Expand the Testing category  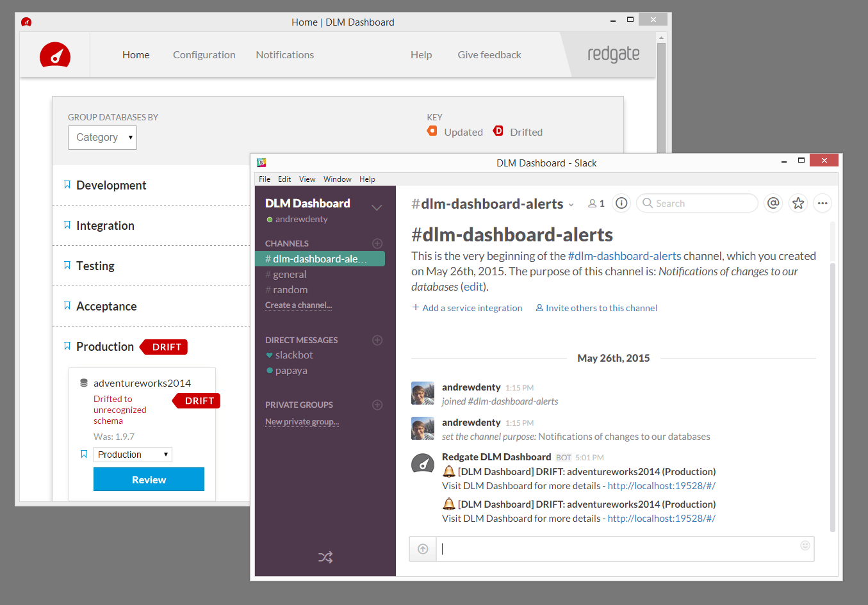[x=95, y=266]
